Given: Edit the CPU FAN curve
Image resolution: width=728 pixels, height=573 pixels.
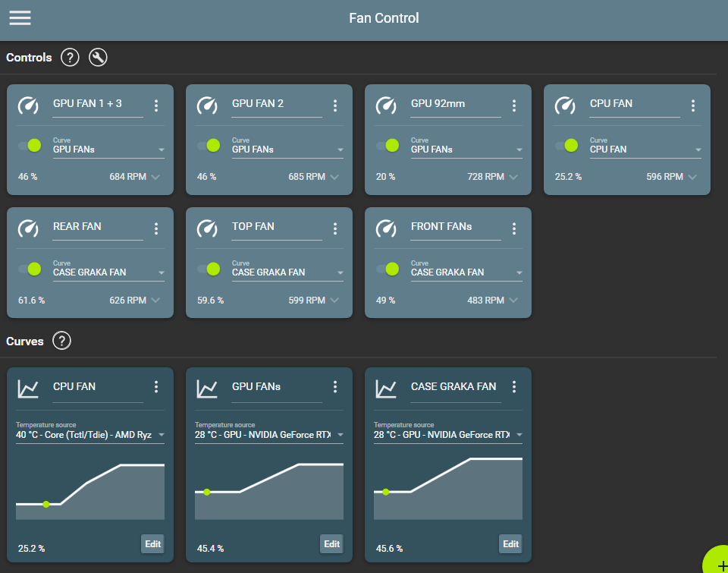Looking at the screenshot, I should click(152, 543).
